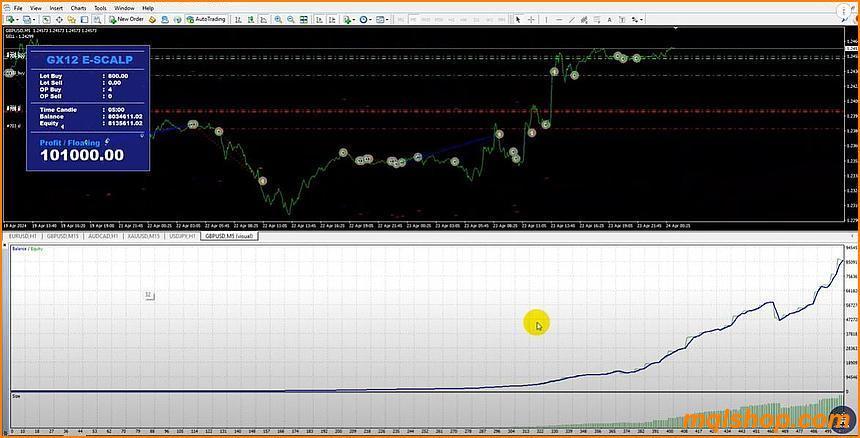Open the New Chart toolbar icon
This screenshot has height=438, width=860.
click(x=9, y=19)
